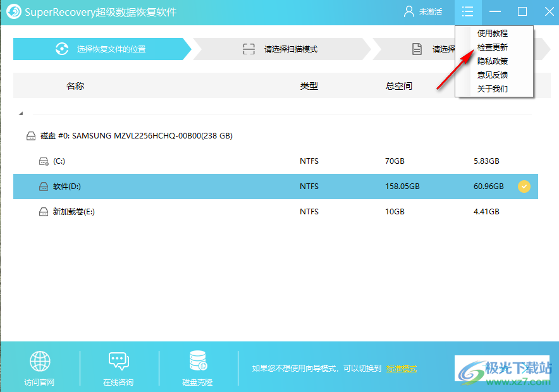Click the 类型 column header

point(309,86)
